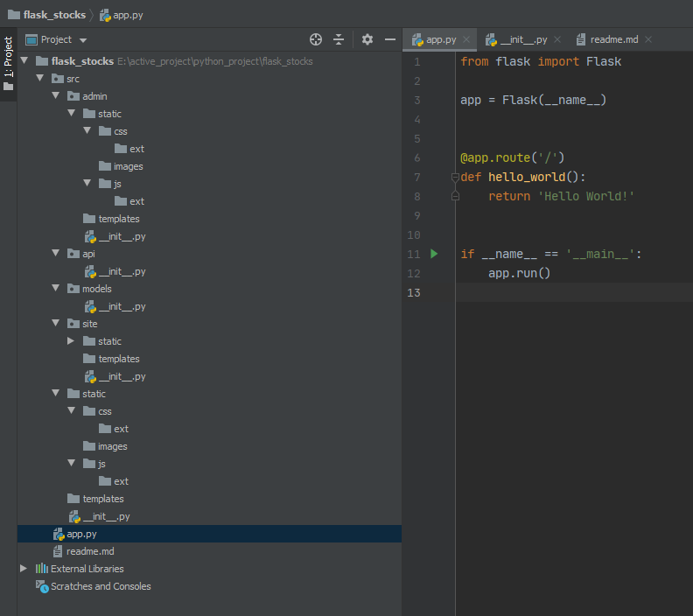Close the app.py editor tab
This screenshot has width=693, height=616.
(x=466, y=39)
